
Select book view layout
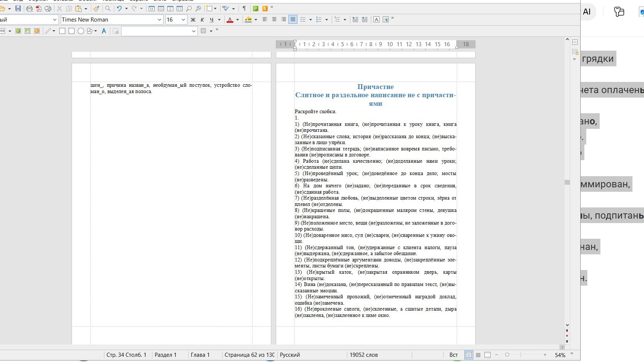pyautogui.click(x=487, y=355)
